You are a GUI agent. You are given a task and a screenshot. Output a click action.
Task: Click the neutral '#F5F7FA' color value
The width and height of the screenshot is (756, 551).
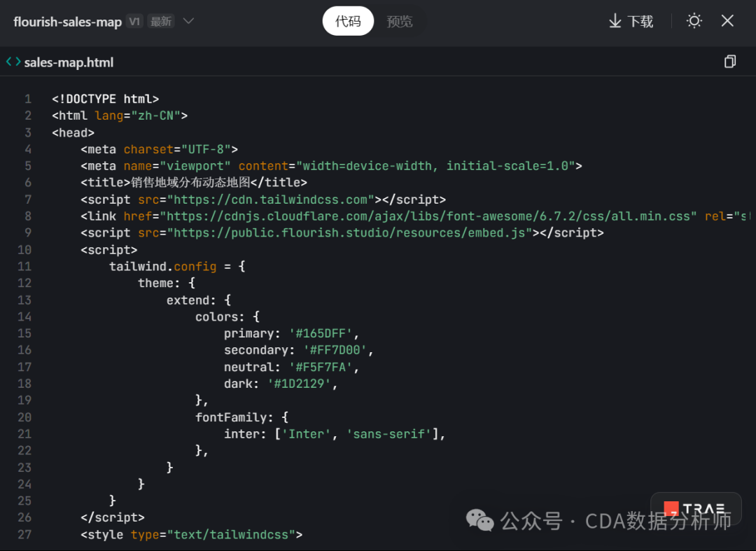[x=320, y=368]
